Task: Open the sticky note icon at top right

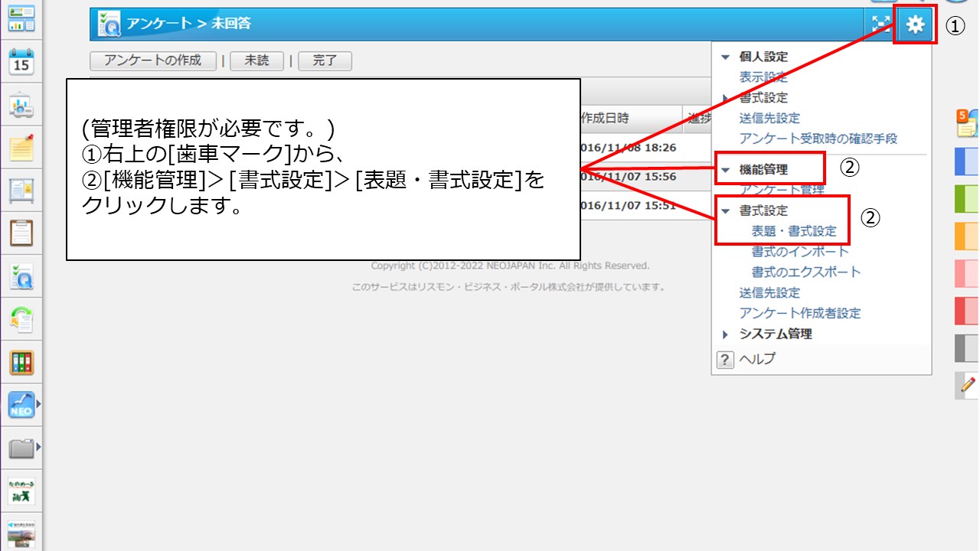Action: [966, 122]
